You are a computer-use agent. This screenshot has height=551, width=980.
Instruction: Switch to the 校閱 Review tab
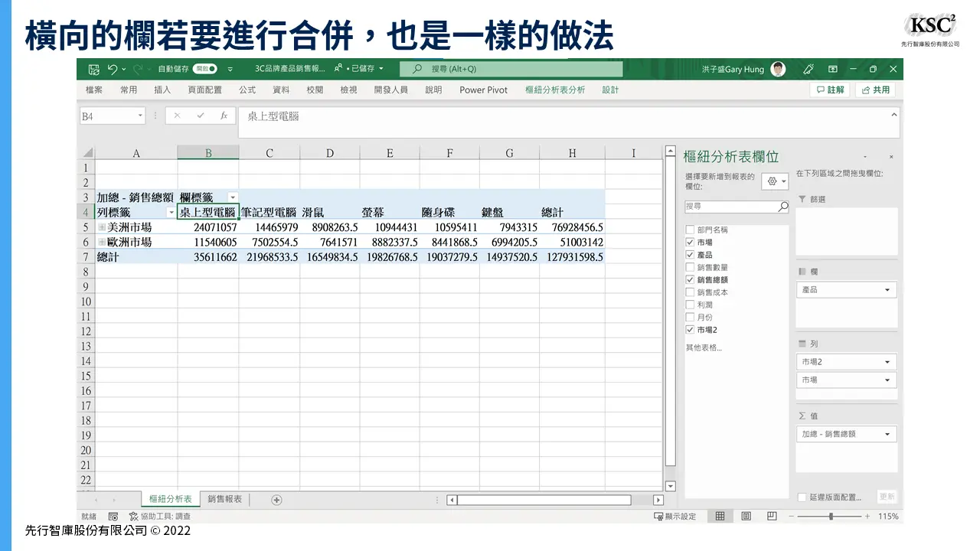pyautogui.click(x=315, y=90)
